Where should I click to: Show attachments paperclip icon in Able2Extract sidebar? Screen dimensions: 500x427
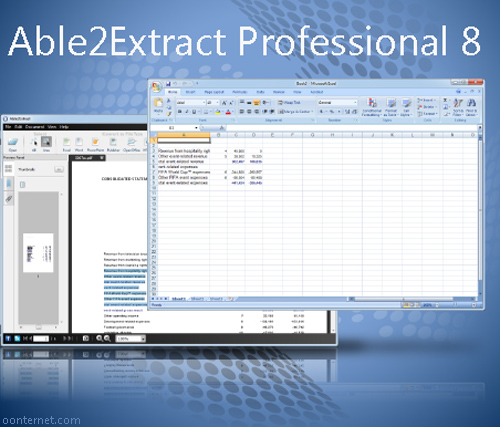click(9, 199)
